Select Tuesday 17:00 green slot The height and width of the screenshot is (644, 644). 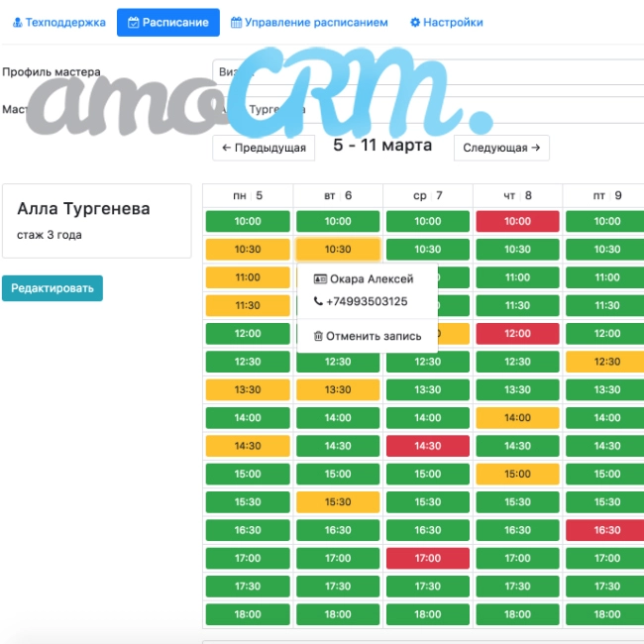(x=338, y=558)
